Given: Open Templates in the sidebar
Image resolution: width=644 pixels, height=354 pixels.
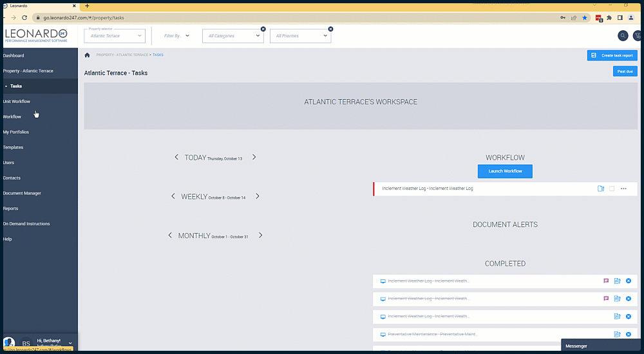Looking at the screenshot, I should 13,147.
